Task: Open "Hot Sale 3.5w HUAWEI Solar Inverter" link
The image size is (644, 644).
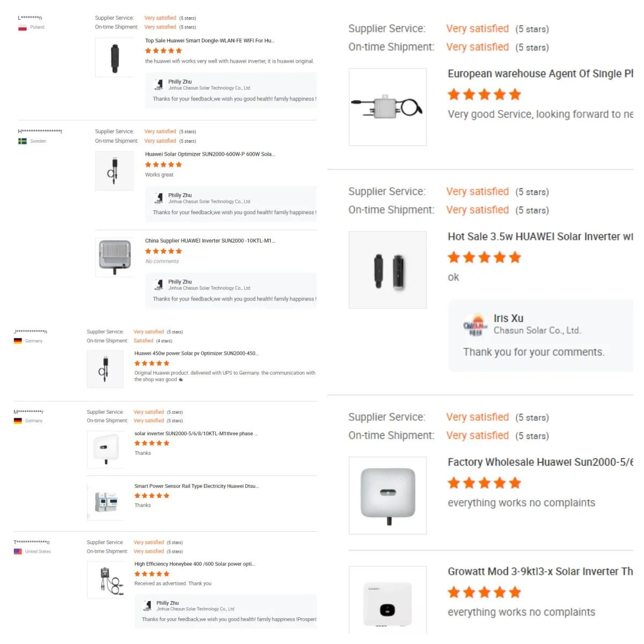Action: (540, 237)
